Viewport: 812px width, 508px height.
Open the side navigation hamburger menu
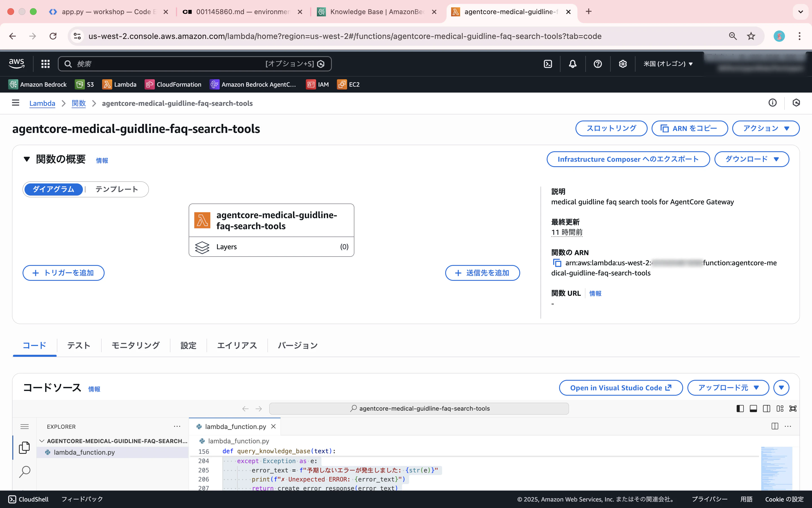(16, 103)
